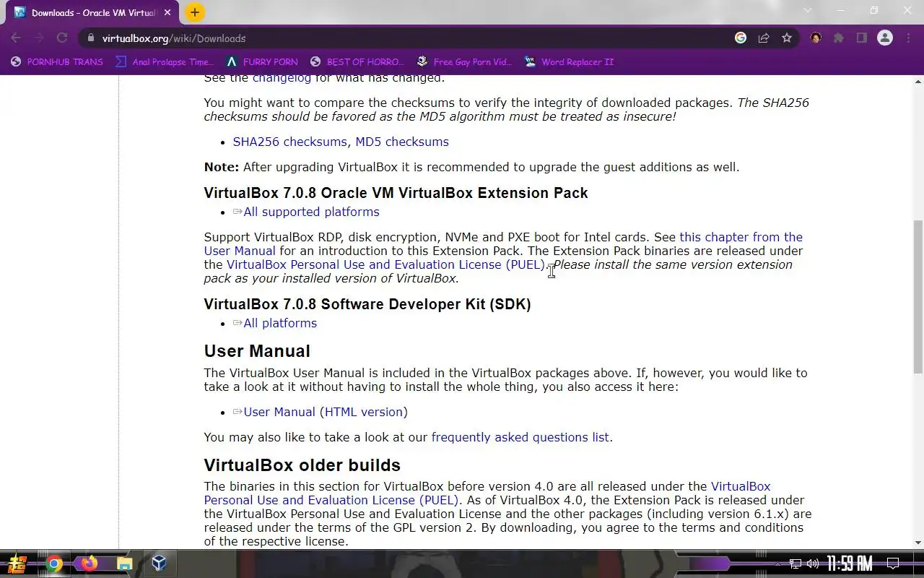Screen dimensions: 924x578
Task: Open the share page icon
Action: point(764,38)
